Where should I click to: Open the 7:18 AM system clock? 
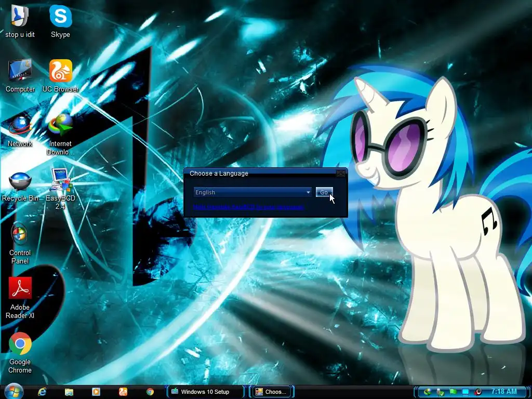pos(504,392)
